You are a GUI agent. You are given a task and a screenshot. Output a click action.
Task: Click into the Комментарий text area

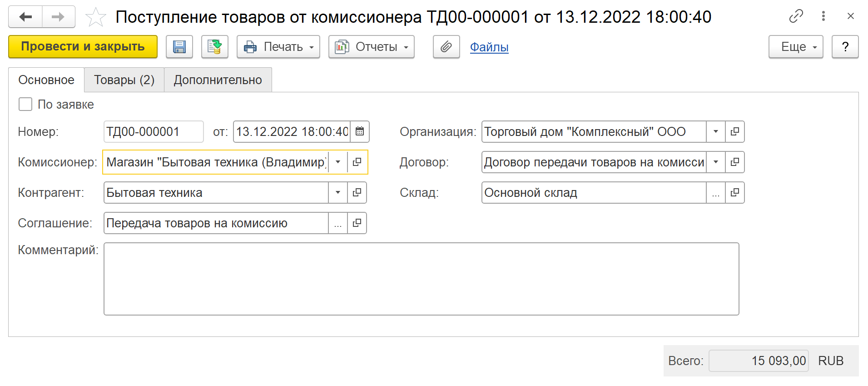coord(421,279)
